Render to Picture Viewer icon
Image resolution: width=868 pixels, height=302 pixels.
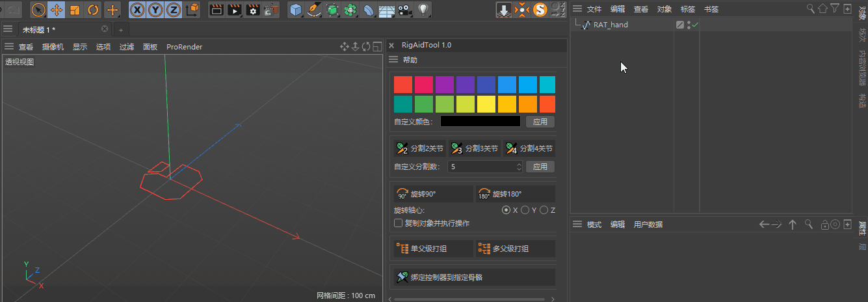pos(235,10)
